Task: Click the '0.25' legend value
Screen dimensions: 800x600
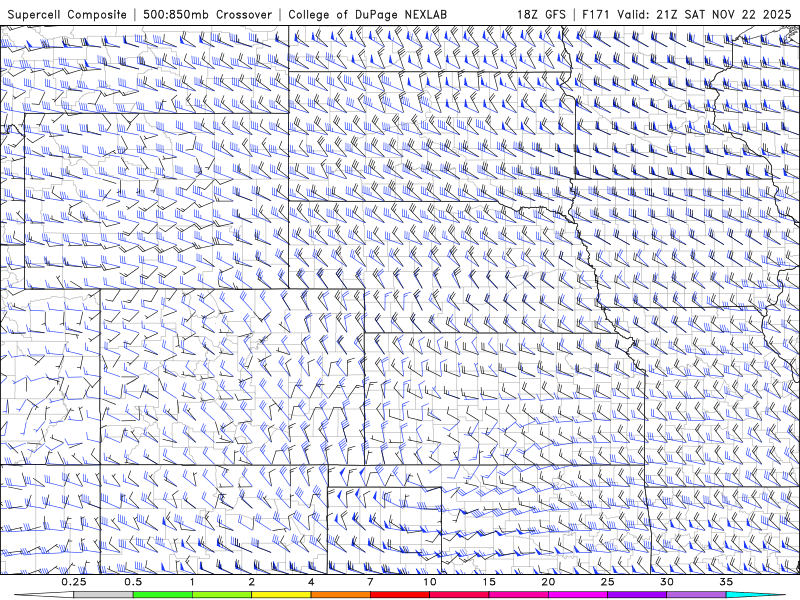Action: [74, 582]
